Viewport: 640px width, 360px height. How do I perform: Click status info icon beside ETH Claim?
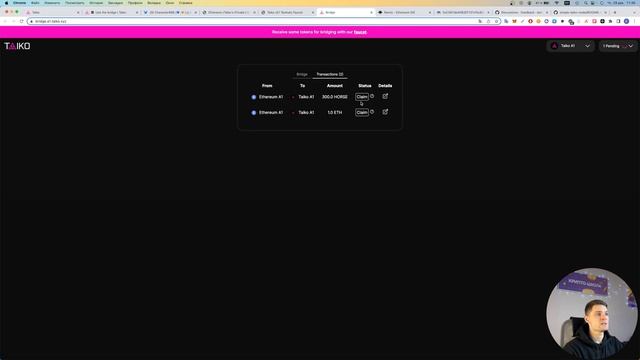372,111
